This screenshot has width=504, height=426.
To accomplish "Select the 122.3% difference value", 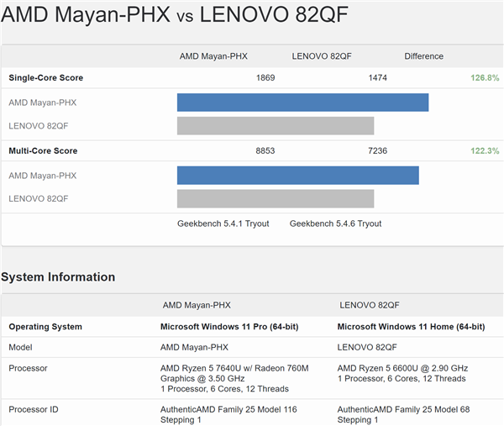I will [485, 151].
